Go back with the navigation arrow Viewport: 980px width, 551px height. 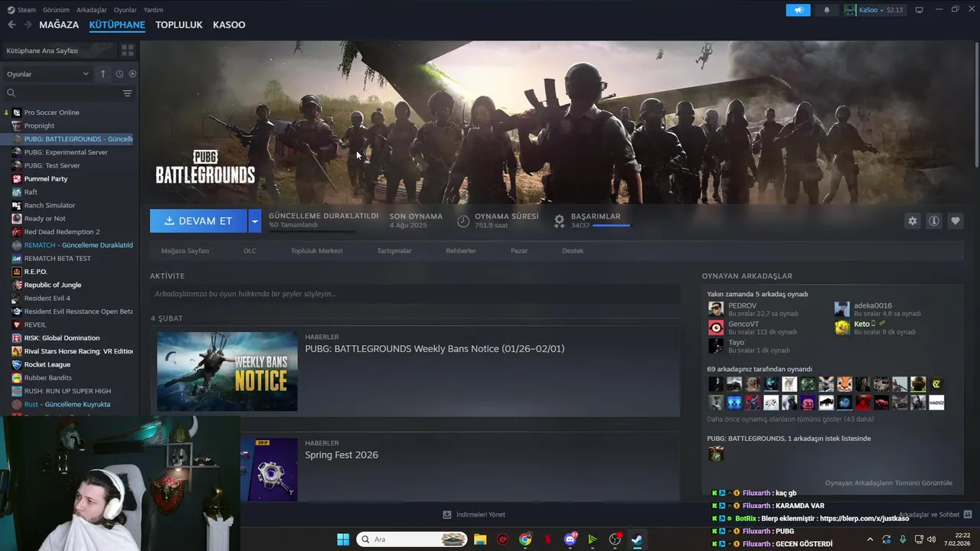(11, 24)
